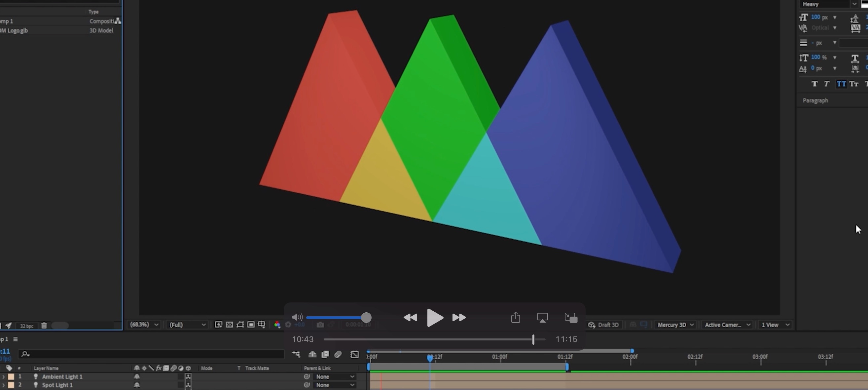
Task: Open the Mercury 3D renderer selector
Action: tap(675, 325)
